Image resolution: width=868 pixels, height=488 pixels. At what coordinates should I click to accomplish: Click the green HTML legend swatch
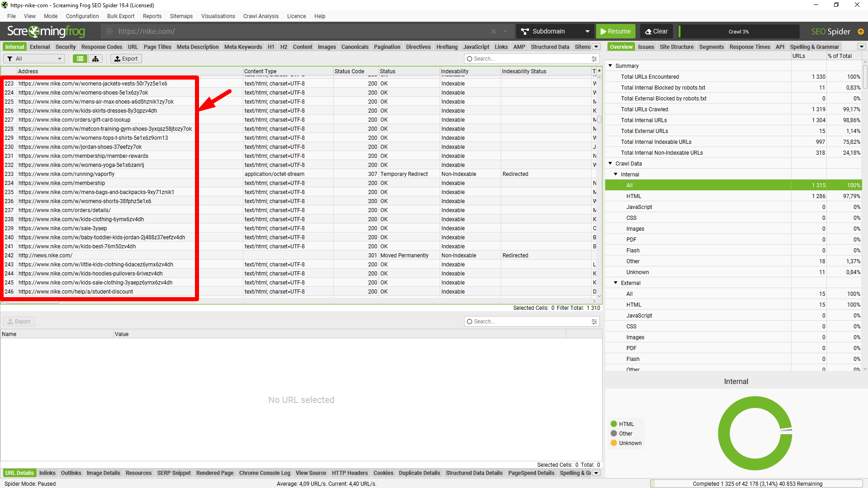coord(614,424)
